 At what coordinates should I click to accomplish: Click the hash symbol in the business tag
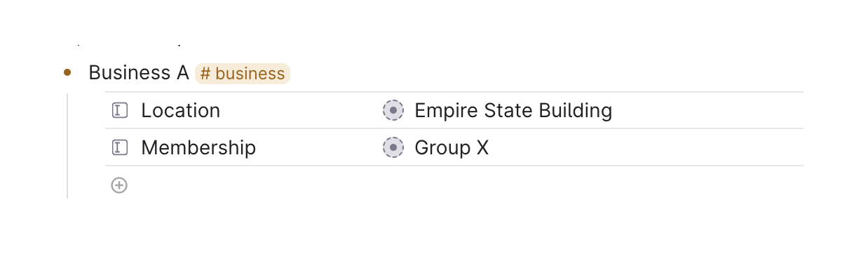tap(205, 73)
